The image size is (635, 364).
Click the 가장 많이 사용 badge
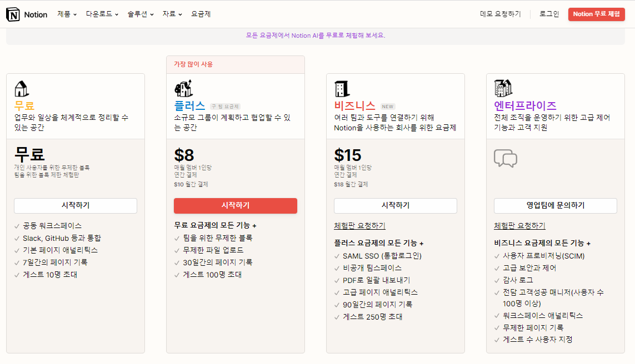click(x=193, y=64)
